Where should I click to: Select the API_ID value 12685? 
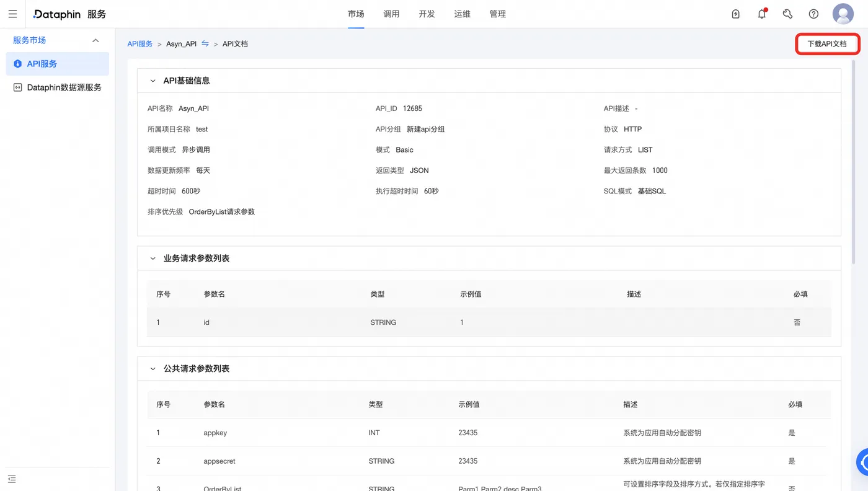(x=412, y=108)
